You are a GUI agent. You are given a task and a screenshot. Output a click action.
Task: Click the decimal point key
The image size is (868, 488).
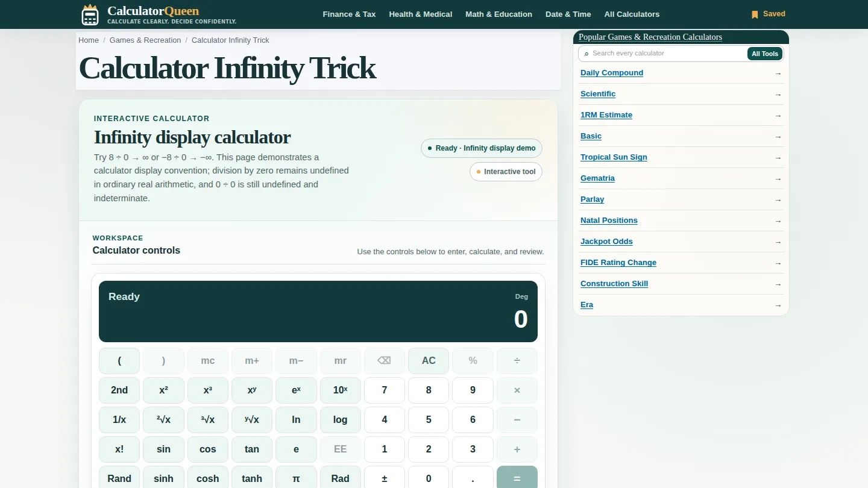pos(473,477)
